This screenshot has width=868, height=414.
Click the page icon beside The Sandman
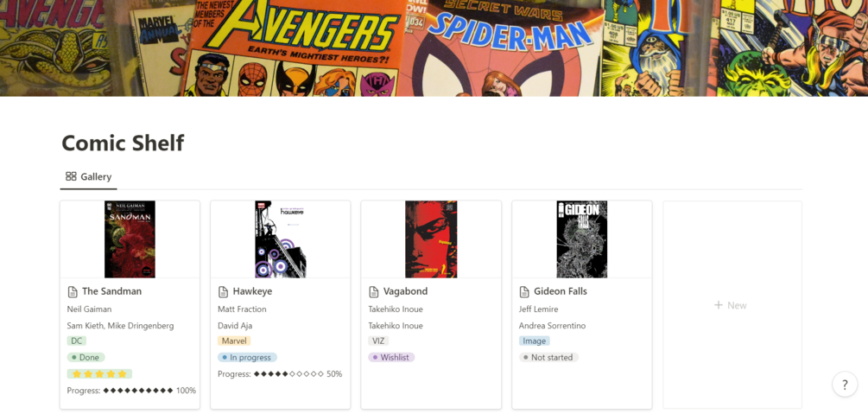point(73,291)
